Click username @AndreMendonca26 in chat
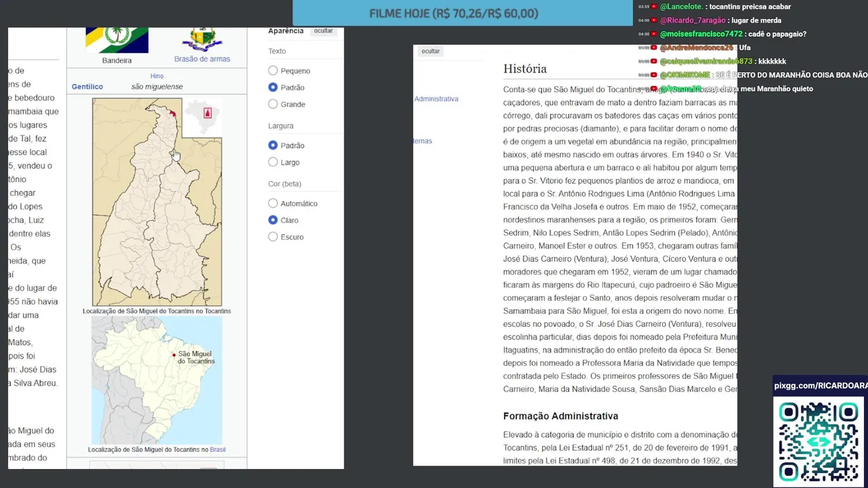This screenshot has width=868, height=488. (697, 47)
